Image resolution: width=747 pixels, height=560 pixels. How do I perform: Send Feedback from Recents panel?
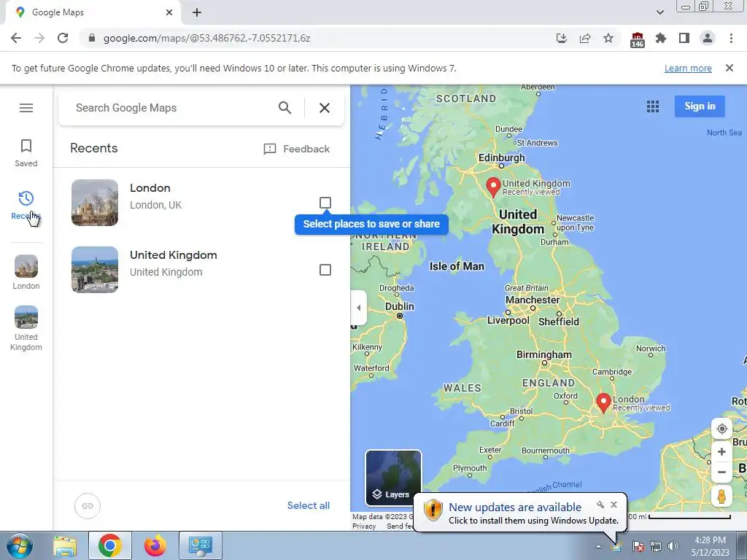296,149
